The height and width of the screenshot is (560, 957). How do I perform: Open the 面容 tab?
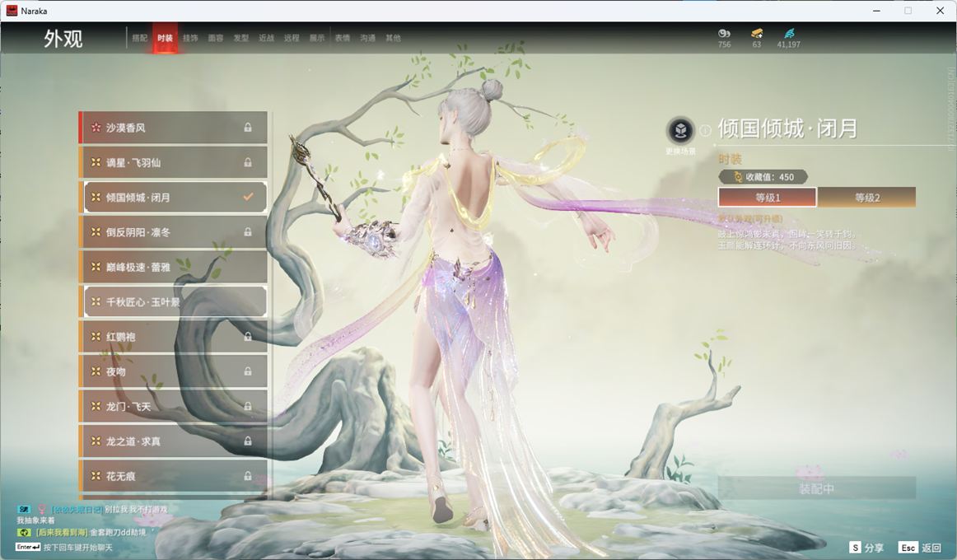tap(216, 38)
